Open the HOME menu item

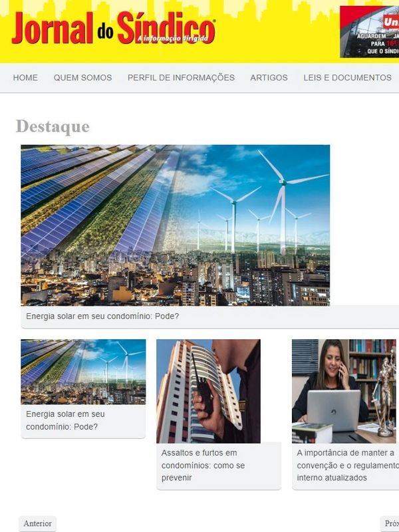click(x=25, y=78)
